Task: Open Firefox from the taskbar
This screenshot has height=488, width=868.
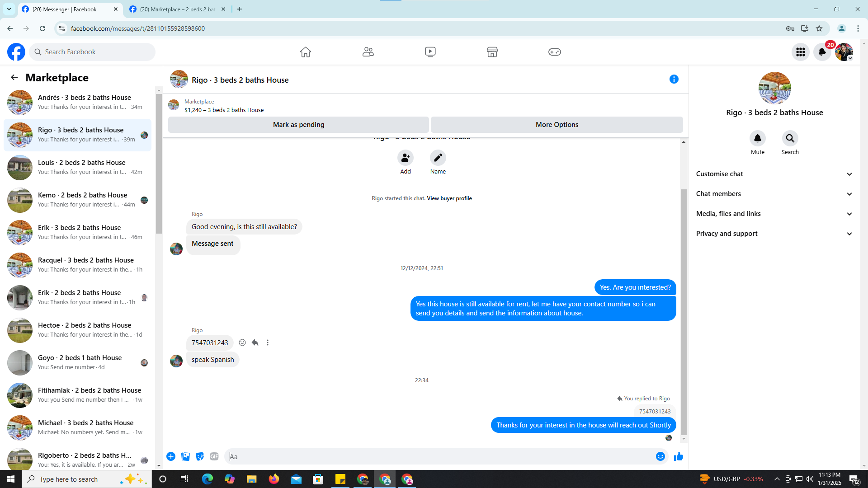Action: 274,479
